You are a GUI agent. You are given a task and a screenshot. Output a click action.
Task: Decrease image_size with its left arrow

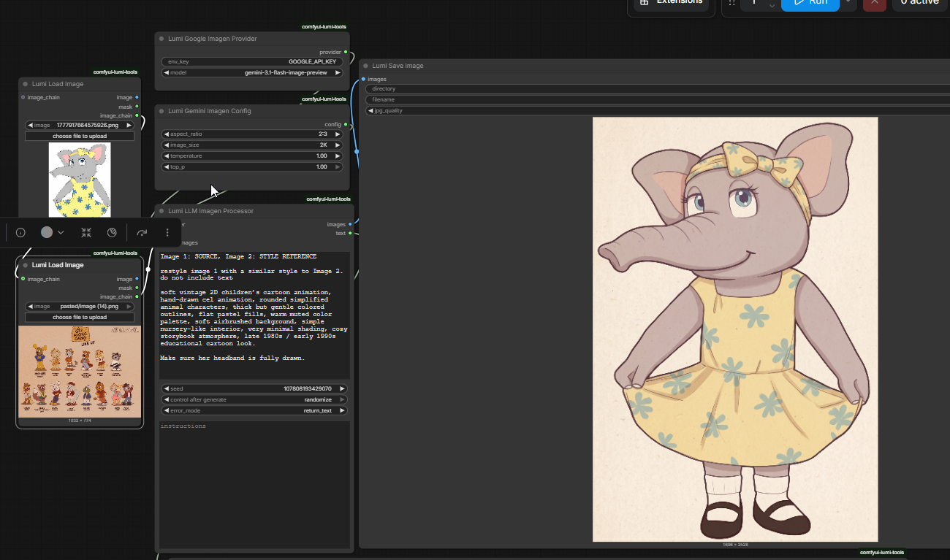tap(166, 145)
